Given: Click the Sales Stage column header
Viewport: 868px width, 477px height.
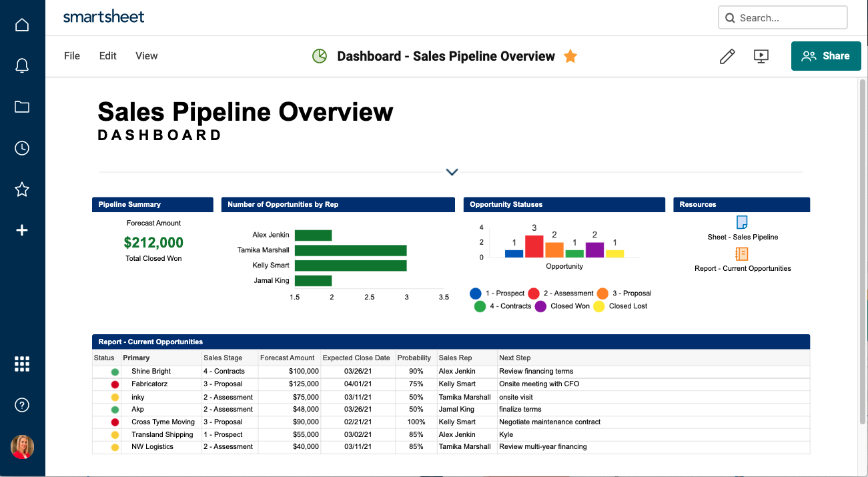Looking at the screenshot, I should [x=230, y=358].
